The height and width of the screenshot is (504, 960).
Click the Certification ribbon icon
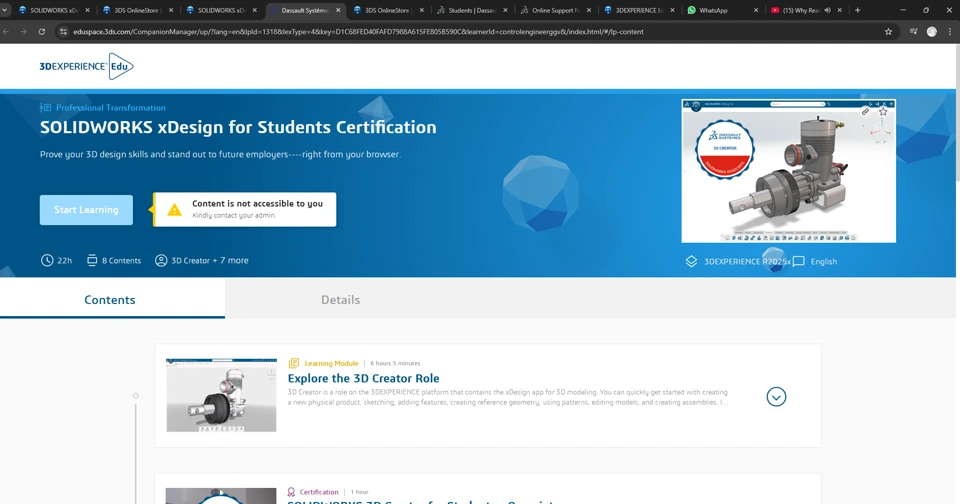point(291,492)
